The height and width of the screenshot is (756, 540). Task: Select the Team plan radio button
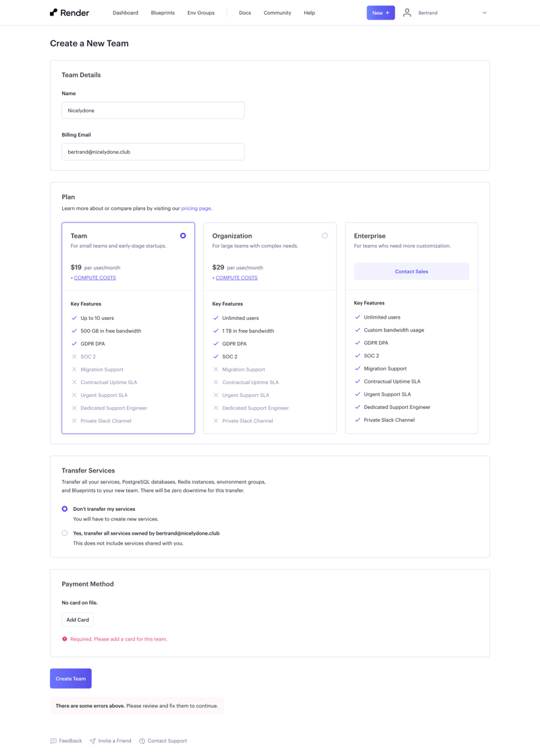[x=183, y=236]
